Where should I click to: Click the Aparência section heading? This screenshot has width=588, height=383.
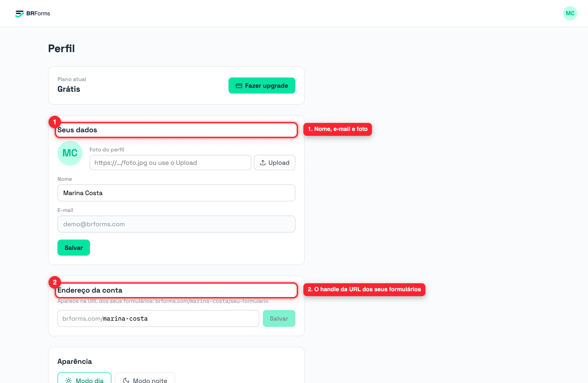pos(75,361)
